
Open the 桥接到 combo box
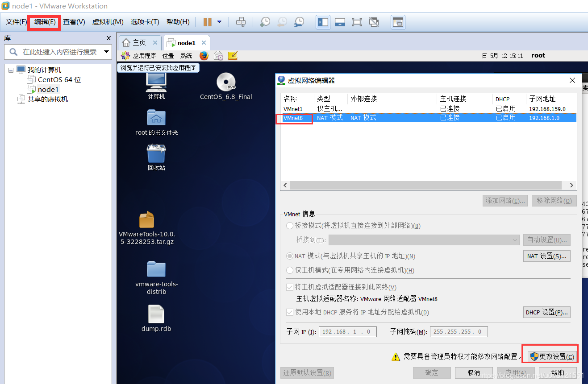(x=424, y=240)
